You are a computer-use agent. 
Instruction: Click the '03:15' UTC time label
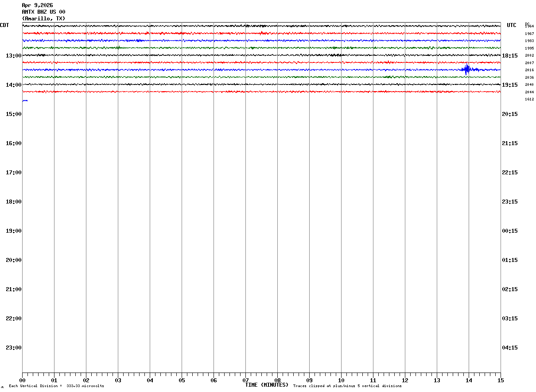(510, 319)
